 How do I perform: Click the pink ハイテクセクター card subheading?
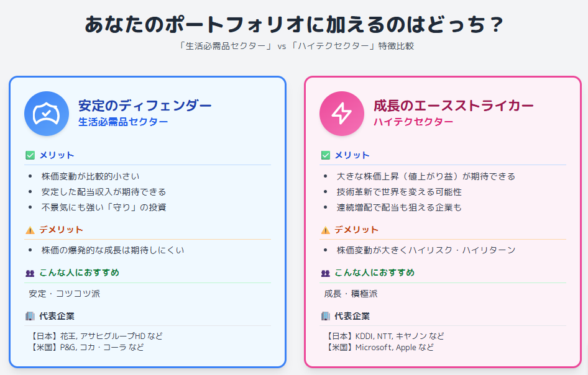click(413, 122)
